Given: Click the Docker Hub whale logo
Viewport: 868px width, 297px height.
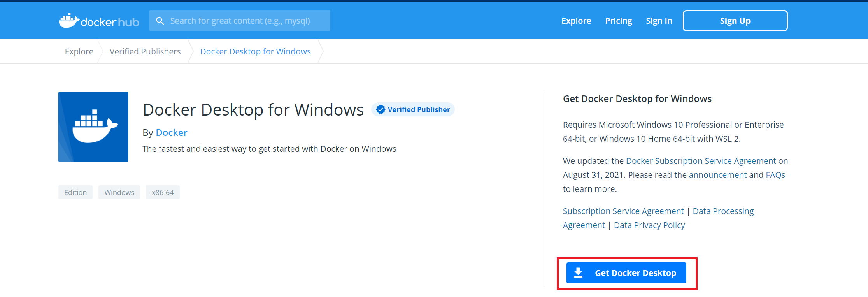Looking at the screenshot, I should [99, 21].
